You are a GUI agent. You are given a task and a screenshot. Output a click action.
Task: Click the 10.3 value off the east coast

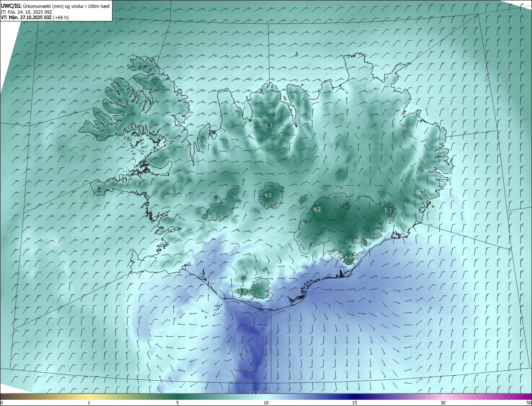click(x=452, y=197)
